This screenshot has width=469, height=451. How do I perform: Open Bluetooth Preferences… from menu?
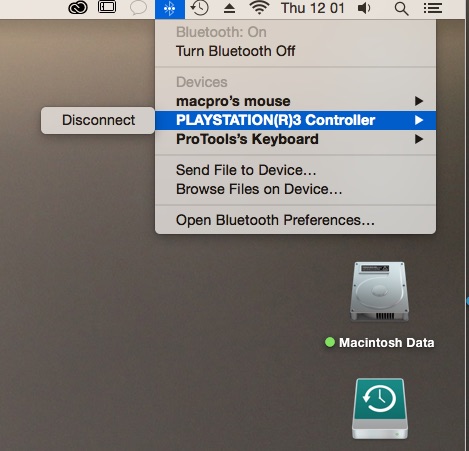[x=295, y=220]
